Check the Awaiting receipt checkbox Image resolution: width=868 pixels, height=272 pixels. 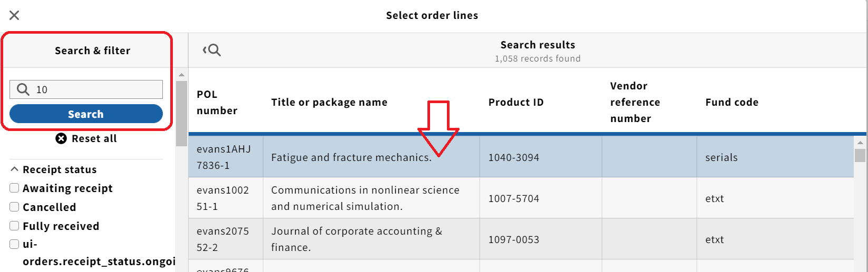click(x=14, y=188)
